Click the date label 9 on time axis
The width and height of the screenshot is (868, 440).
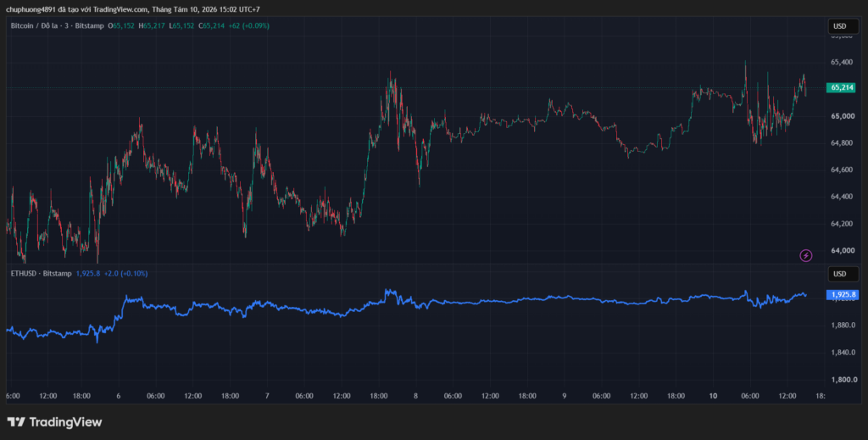click(x=564, y=396)
